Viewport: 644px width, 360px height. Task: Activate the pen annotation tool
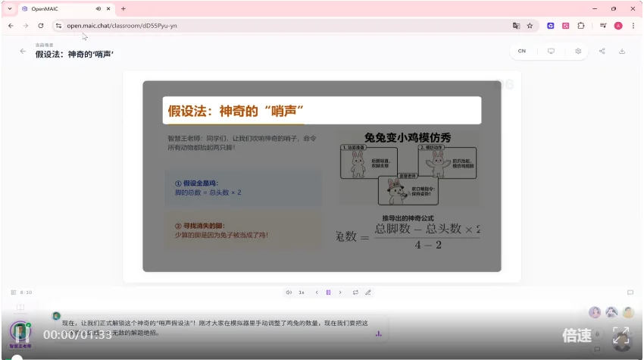(368, 293)
